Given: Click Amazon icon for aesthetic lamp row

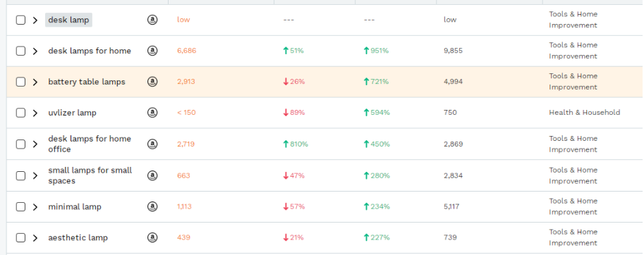Looking at the screenshot, I should point(152,237).
